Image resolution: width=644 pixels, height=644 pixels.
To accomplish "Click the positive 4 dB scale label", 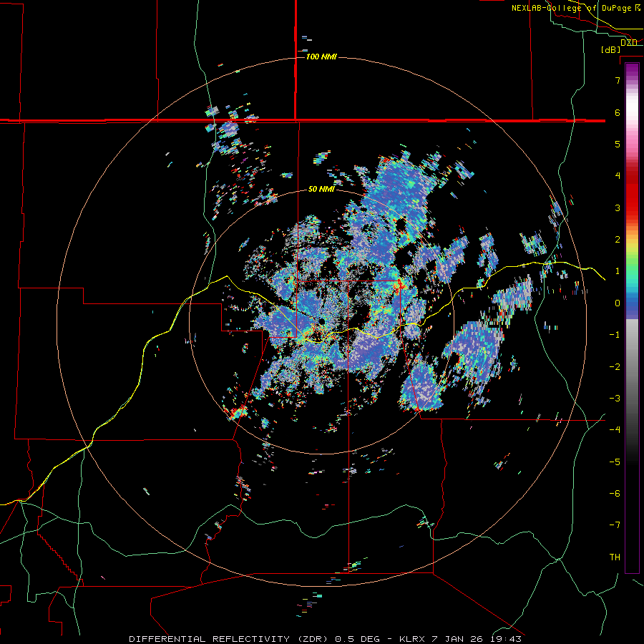I will [618, 176].
